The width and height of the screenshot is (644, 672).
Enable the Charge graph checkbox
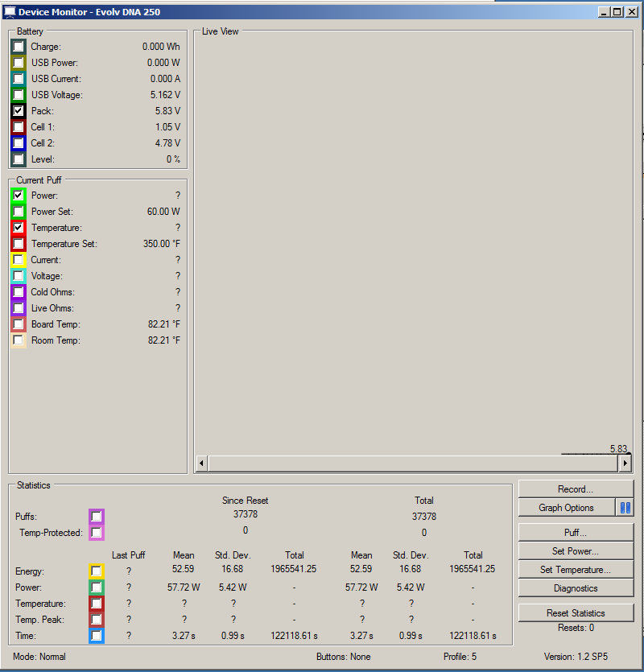(19, 47)
